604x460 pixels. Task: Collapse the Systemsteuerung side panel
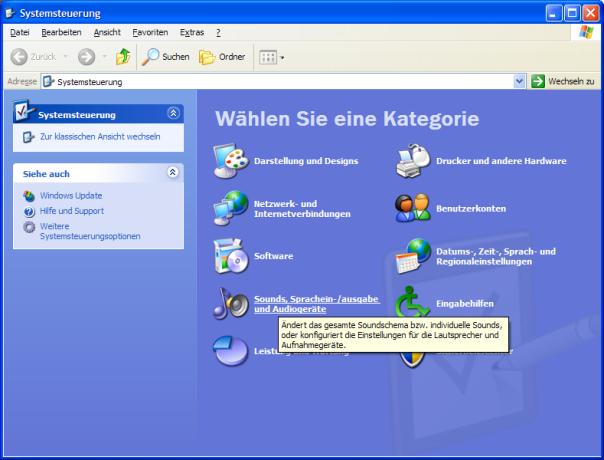174,114
